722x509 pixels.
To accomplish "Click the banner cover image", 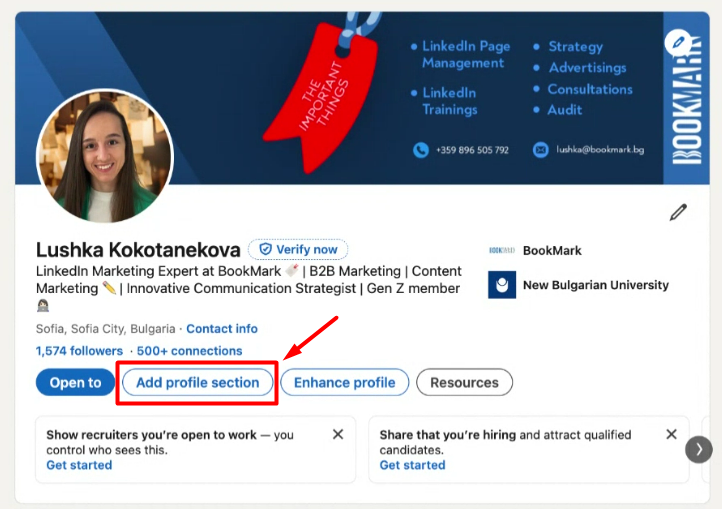I will (362, 98).
